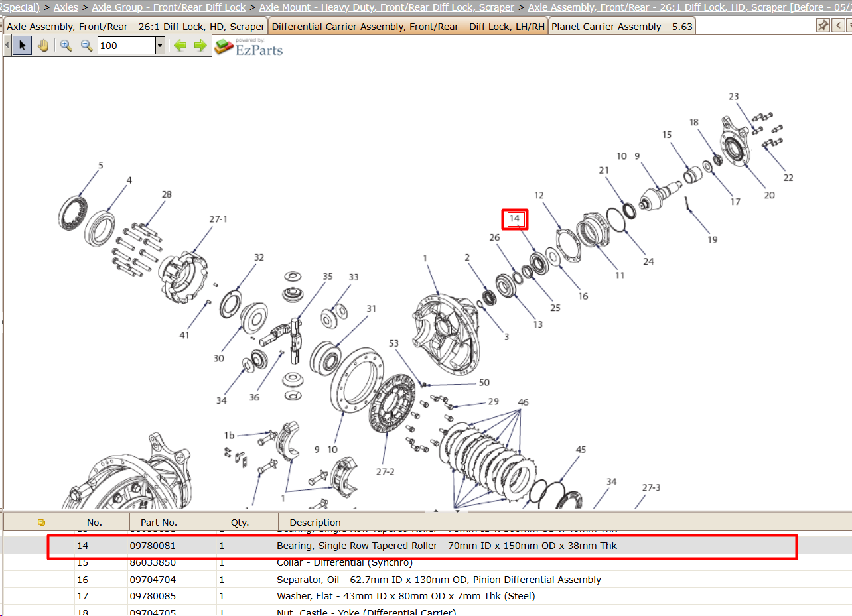Click the zoom out magnifier

[86, 46]
